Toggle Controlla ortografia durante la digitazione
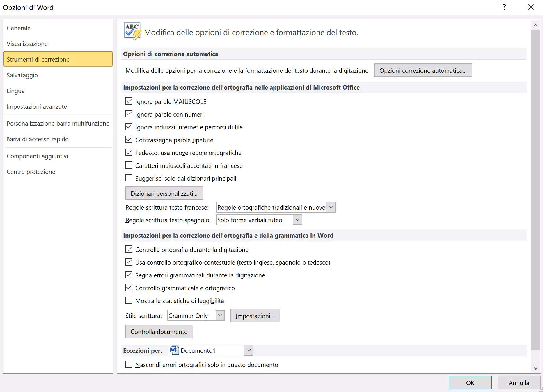 click(129, 249)
